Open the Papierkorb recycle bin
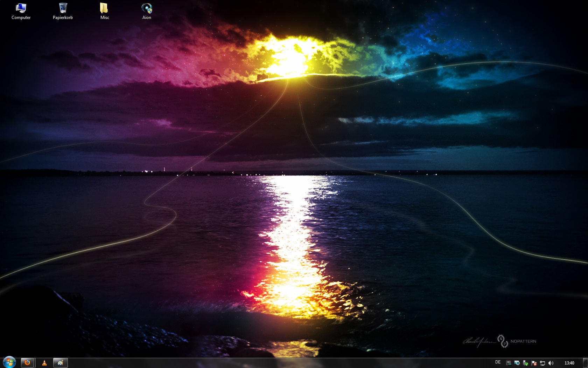588x368 pixels. click(63, 11)
